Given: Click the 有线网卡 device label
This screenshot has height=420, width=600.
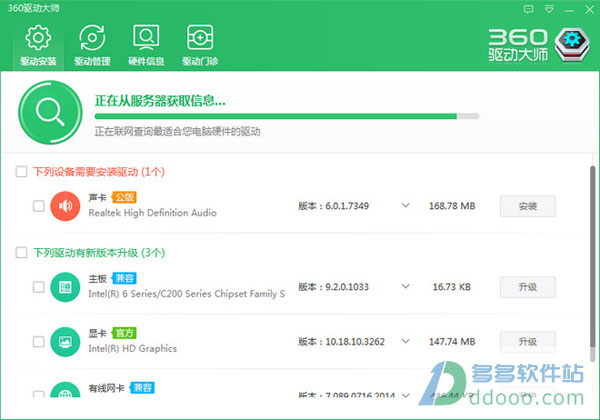Looking at the screenshot, I should [106, 388].
